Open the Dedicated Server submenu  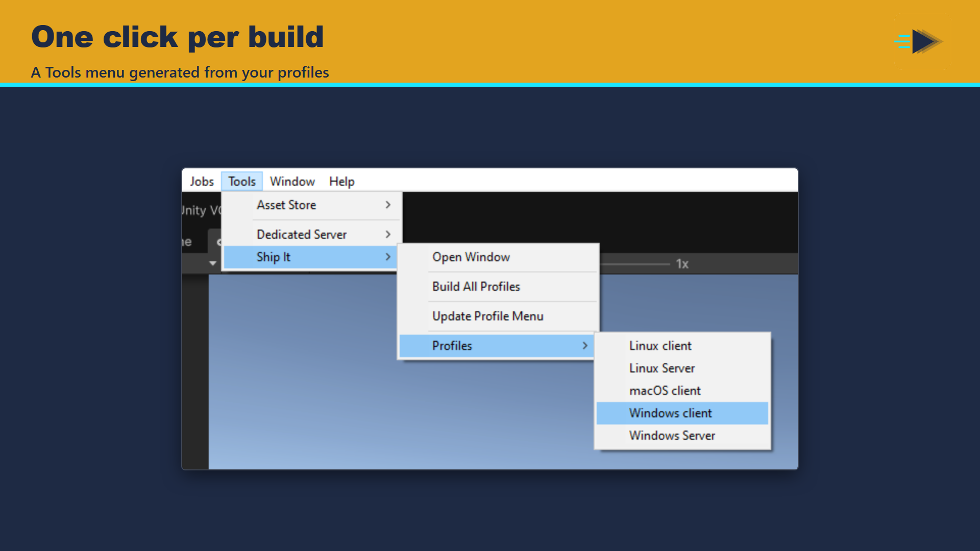(311, 235)
